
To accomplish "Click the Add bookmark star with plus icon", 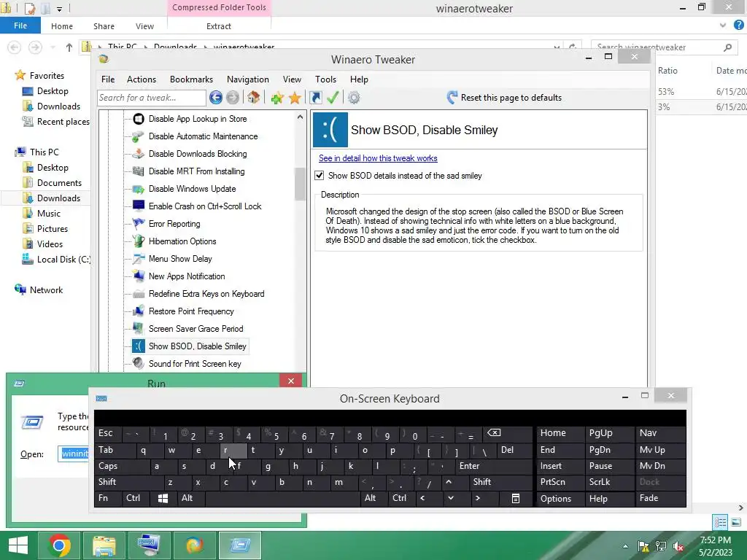I will pyautogui.click(x=277, y=98).
